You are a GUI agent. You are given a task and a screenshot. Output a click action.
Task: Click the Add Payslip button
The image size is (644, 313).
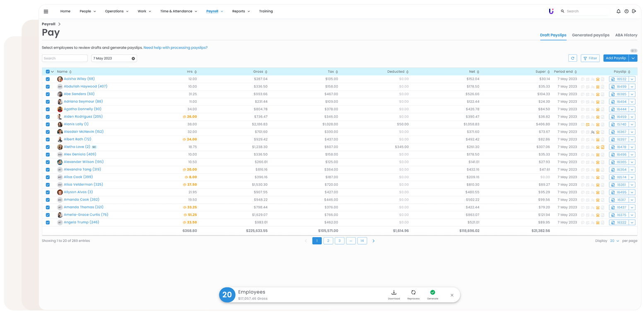[616, 58]
